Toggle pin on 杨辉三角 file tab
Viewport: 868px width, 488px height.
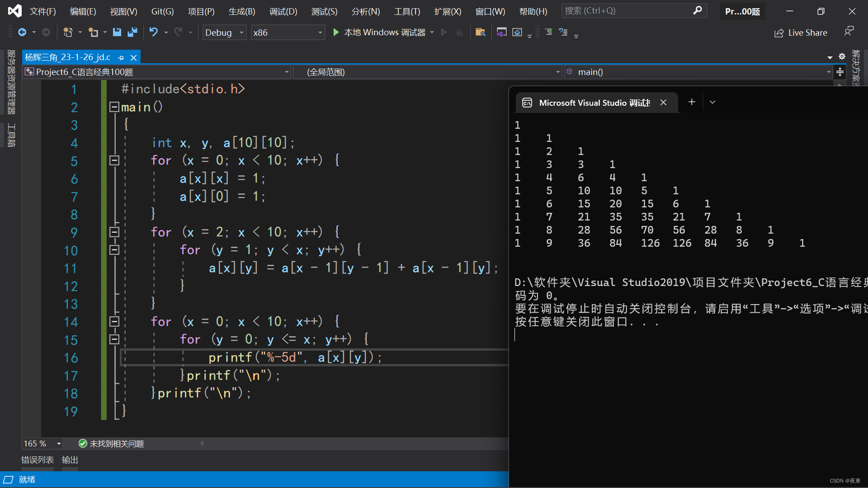coord(121,58)
